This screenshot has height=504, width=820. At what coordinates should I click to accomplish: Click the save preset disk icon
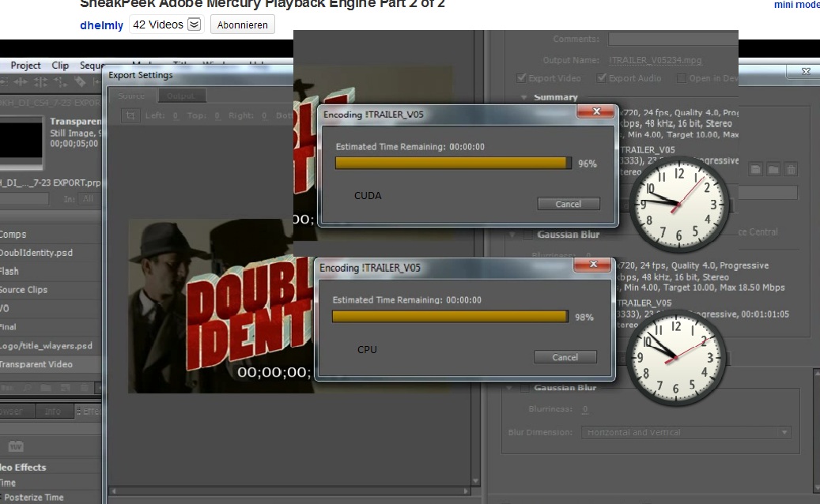click(756, 169)
